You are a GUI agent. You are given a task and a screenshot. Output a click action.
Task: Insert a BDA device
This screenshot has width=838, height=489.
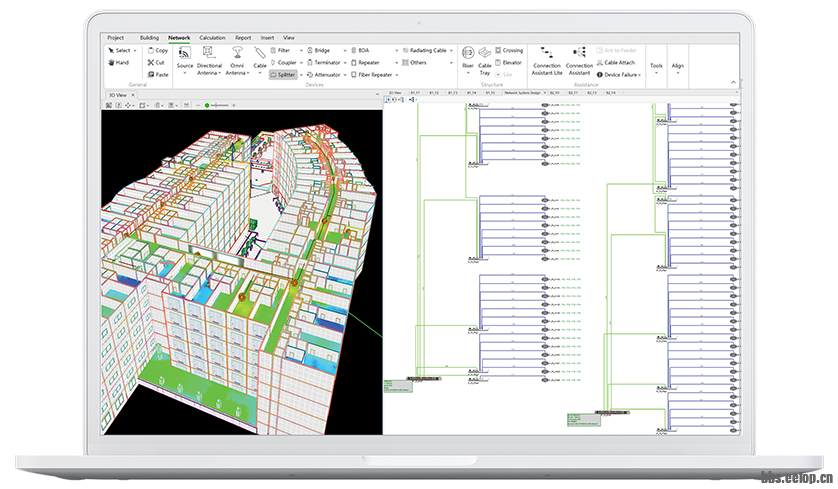[x=361, y=50]
